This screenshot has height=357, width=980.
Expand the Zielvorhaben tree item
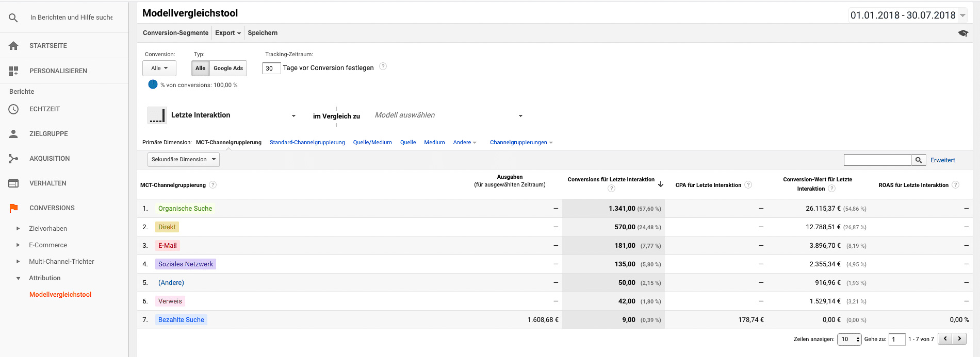(x=18, y=229)
